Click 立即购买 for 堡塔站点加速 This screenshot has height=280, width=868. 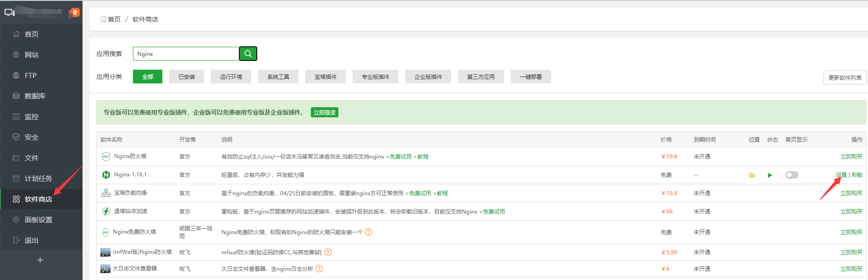(x=851, y=212)
